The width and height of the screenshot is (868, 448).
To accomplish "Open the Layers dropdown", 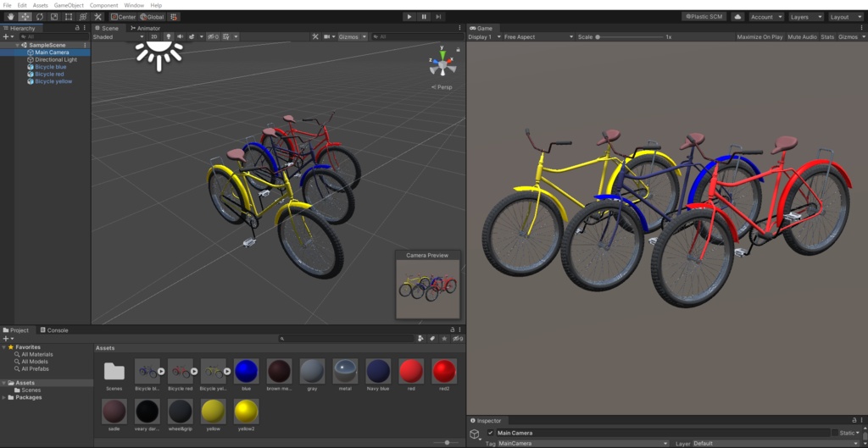I will (x=806, y=17).
